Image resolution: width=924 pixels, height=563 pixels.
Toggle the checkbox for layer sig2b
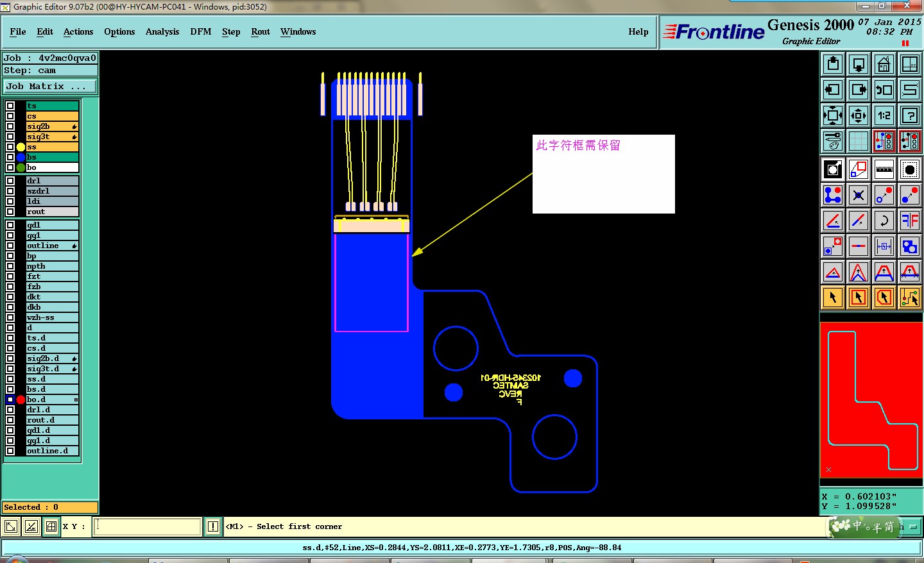pos(10,126)
